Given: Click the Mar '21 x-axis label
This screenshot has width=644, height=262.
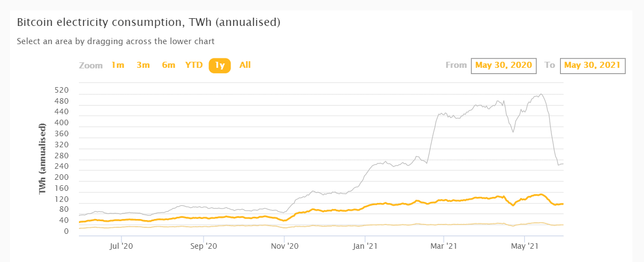Looking at the screenshot, I should pyautogui.click(x=444, y=247).
